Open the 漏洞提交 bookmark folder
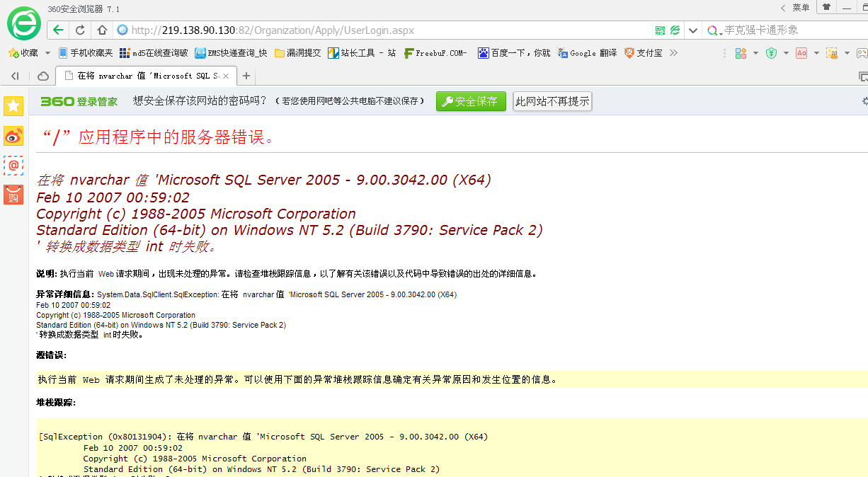Viewport: 868px width, 477px height. click(297, 53)
